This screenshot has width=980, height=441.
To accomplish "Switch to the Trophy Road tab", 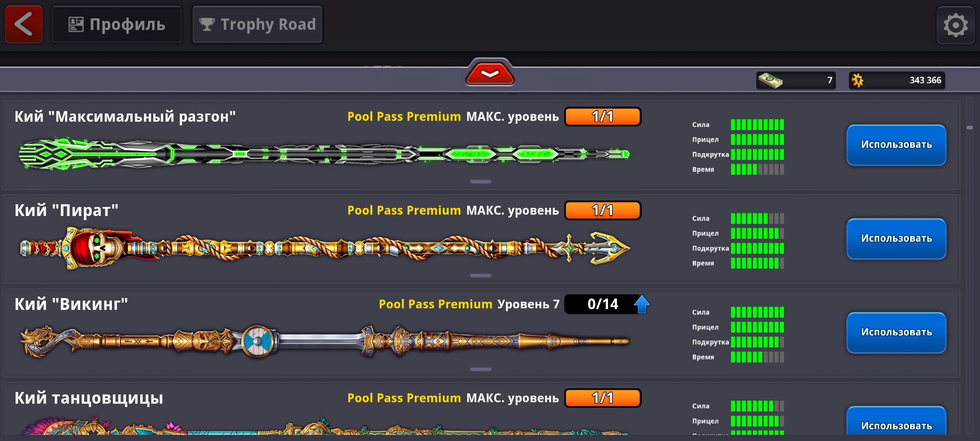I will point(257,24).
